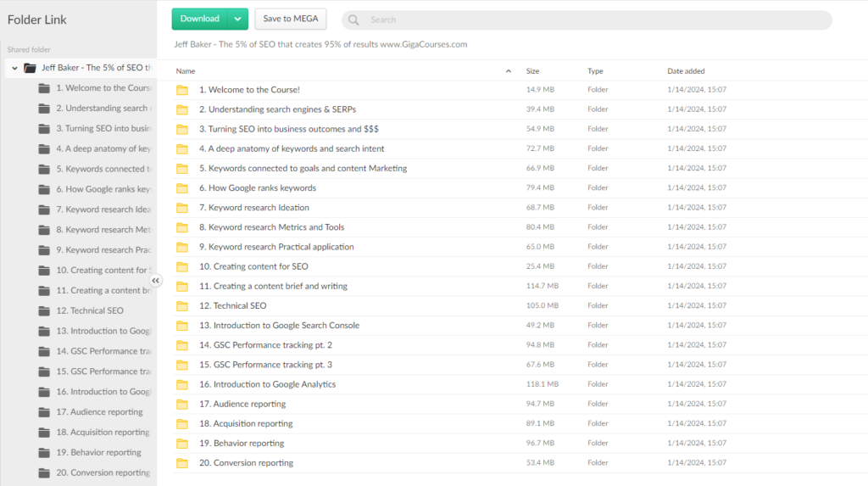Image resolution: width=868 pixels, height=486 pixels.
Task: Click the 14.9 MB size value
Action: [x=540, y=89]
